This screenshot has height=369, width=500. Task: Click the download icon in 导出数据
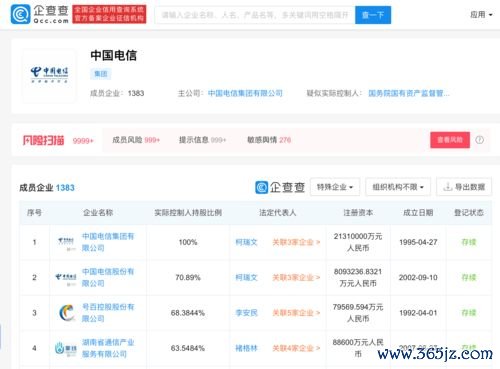pyautogui.click(x=447, y=187)
